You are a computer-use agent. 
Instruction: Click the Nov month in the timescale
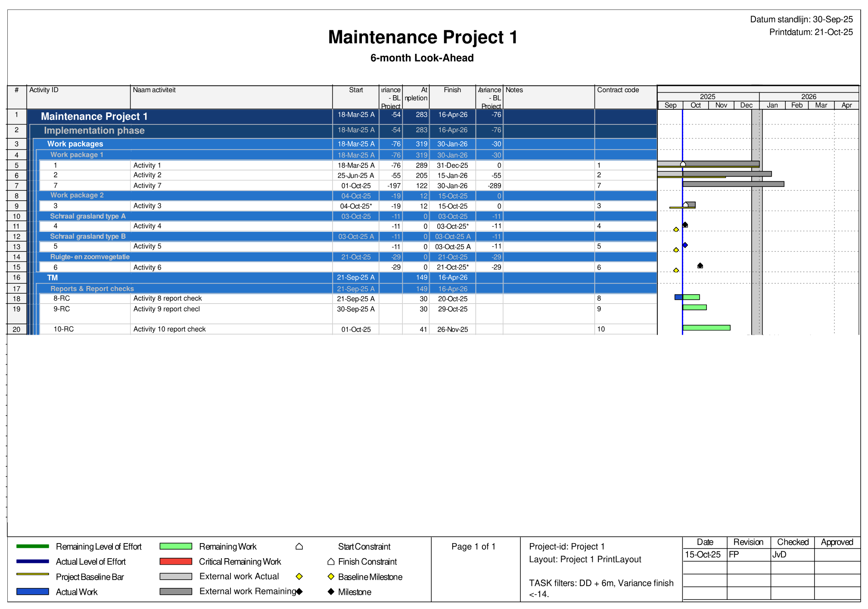(721, 106)
